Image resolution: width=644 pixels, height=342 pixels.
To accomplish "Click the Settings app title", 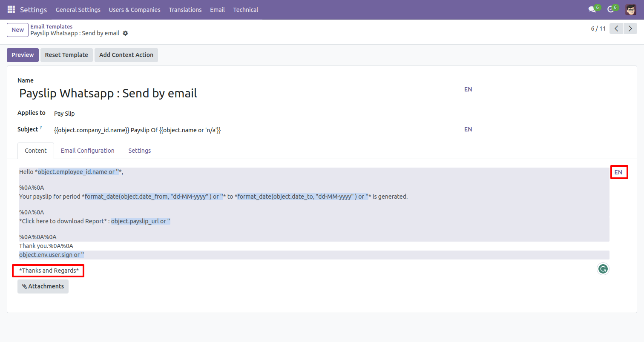I will (34, 9).
